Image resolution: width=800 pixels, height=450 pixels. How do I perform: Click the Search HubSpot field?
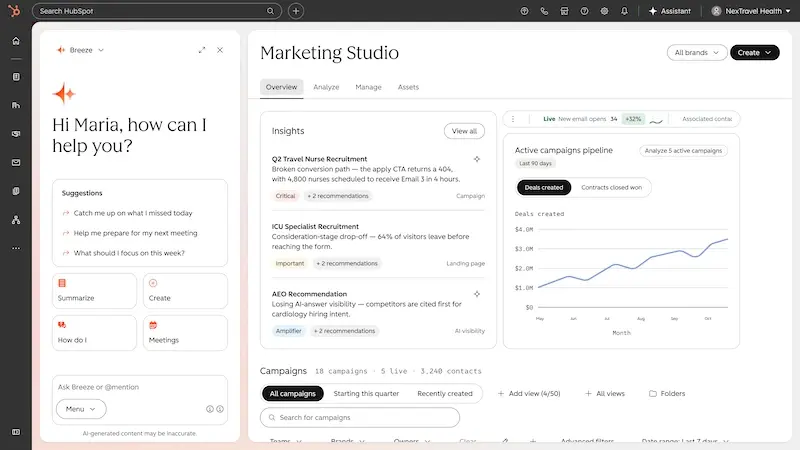click(157, 11)
